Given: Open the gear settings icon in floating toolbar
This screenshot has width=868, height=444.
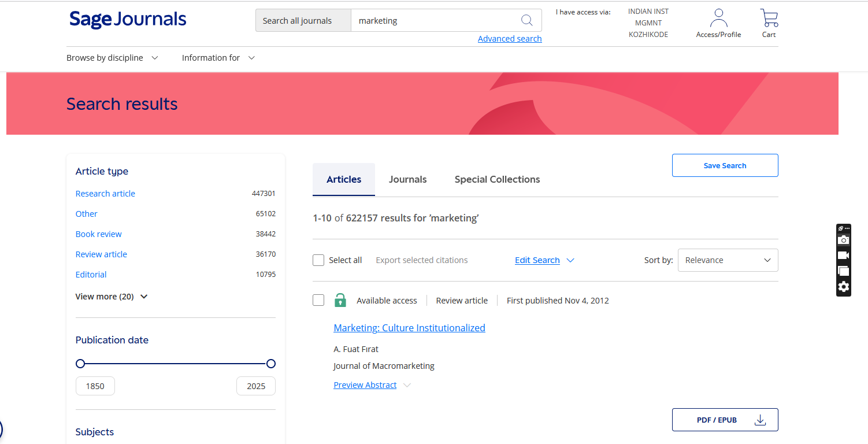Looking at the screenshot, I should [843, 286].
